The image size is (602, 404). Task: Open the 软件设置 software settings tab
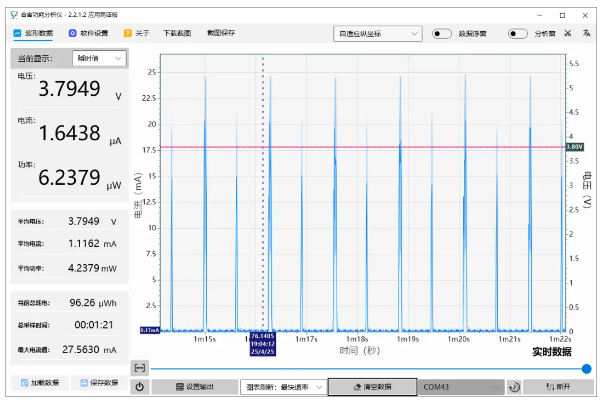pos(88,33)
